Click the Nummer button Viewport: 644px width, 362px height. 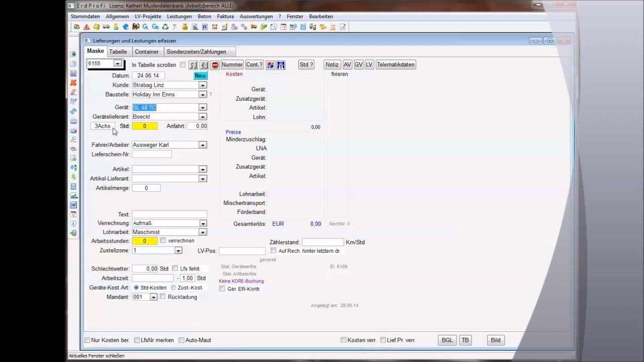click(232, 65)
